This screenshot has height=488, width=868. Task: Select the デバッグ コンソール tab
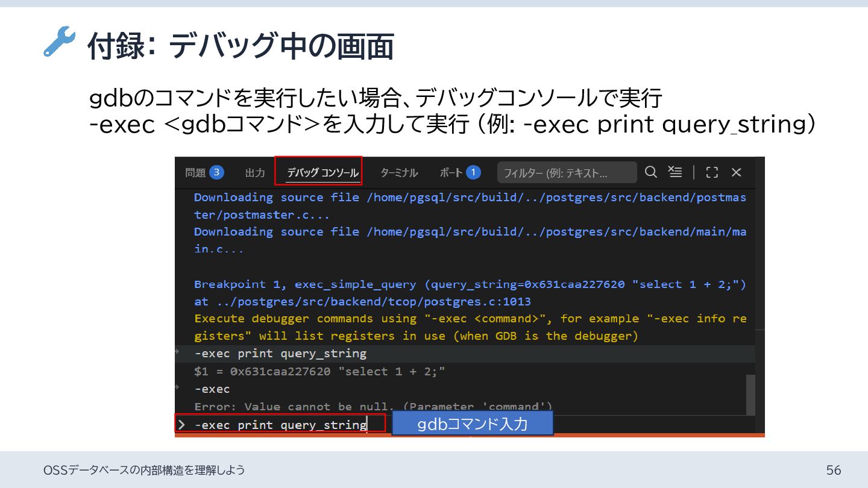tap(322, 173)
